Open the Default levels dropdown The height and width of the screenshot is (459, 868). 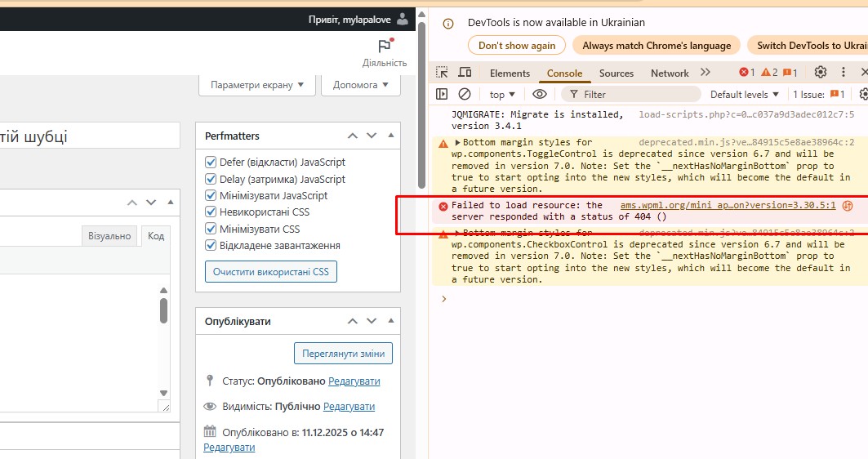coord(745,95)
